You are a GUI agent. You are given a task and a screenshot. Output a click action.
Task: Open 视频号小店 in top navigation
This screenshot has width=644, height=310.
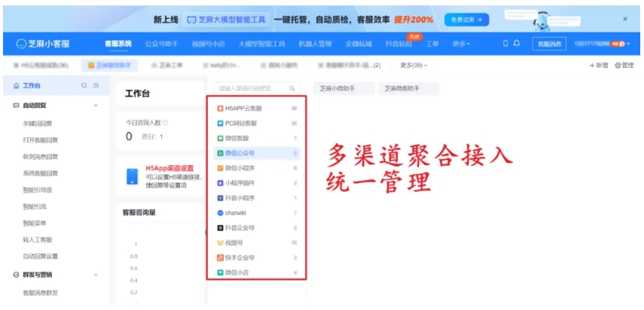208,44
